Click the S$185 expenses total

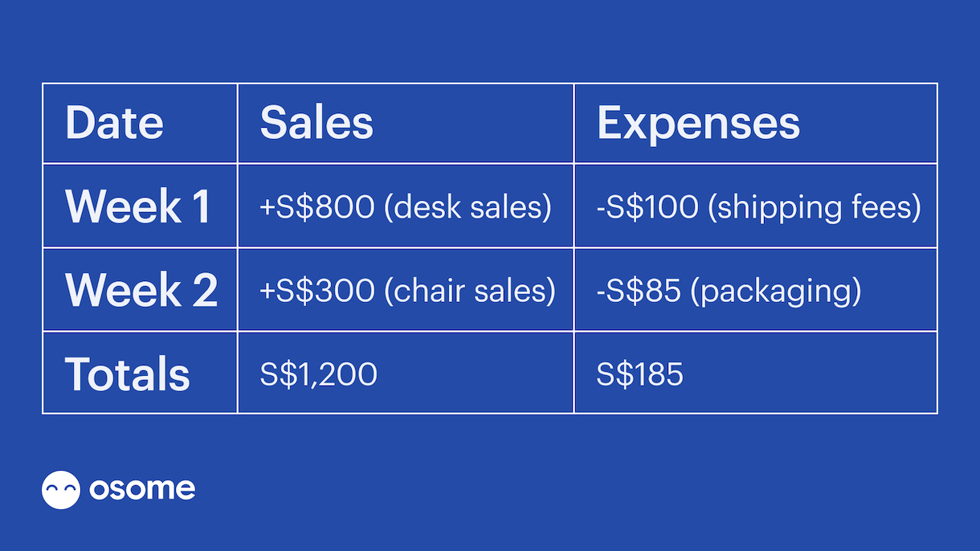pyautogui.click(x=639, y=374)
